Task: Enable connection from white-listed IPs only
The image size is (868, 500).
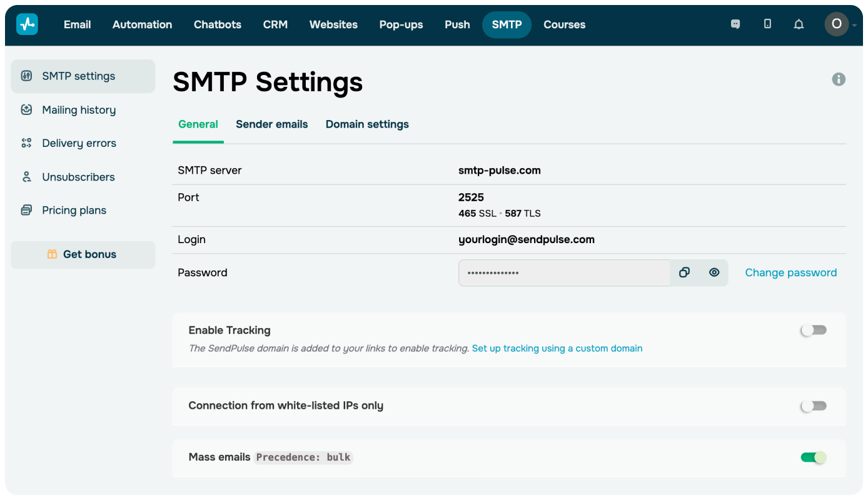Action: [x=814, y=406]
